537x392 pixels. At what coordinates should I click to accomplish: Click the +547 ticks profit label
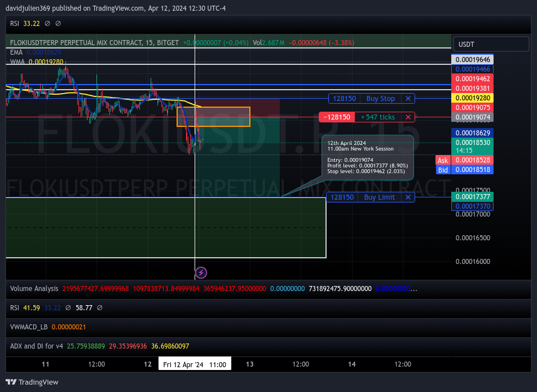click(378, 117)
